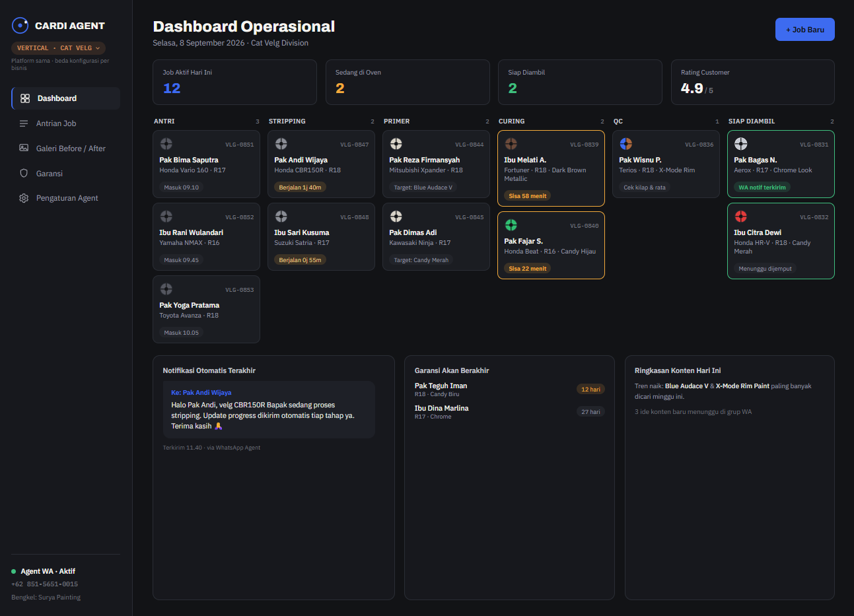The image size is (854, 616).
Task: Select the Sedang di Oven stat card
Action: 408,83
